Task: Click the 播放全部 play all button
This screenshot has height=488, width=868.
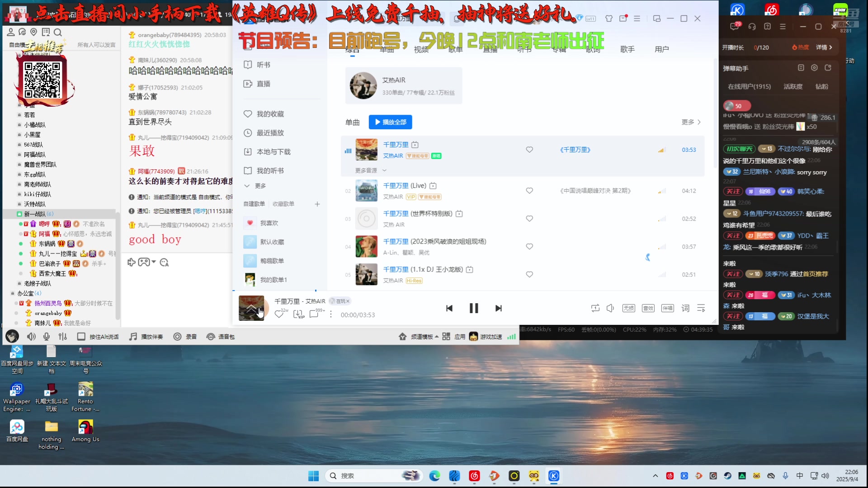Action: [x=390, y=122]
